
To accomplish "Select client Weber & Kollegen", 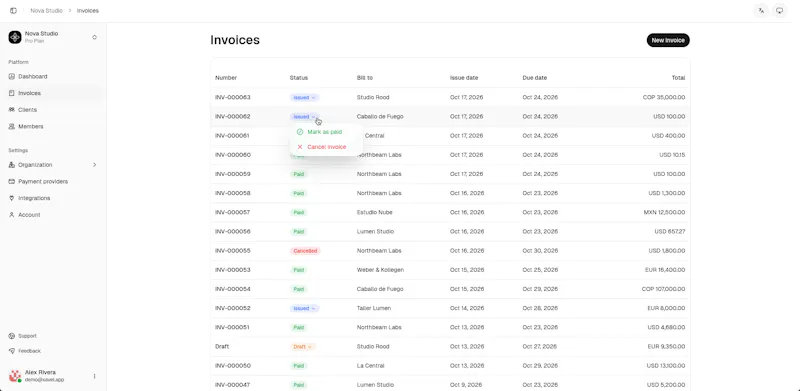I will click(380, 270).
